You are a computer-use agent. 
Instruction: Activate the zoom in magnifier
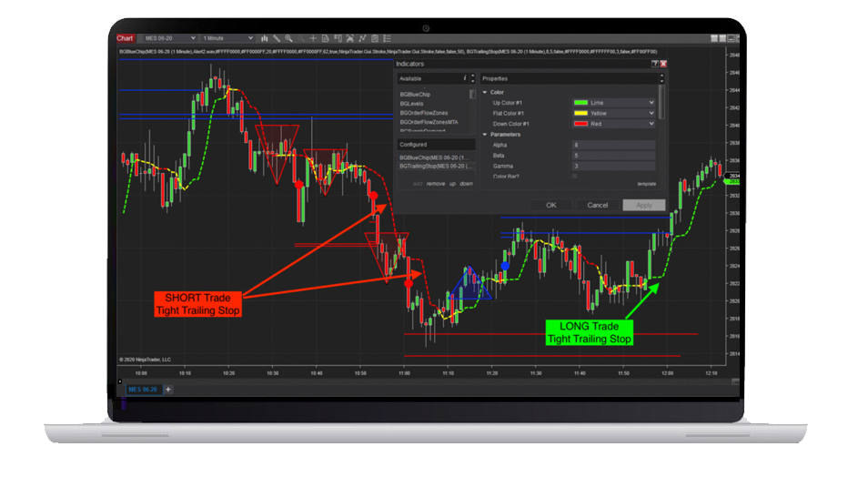(x=289, y=38)
